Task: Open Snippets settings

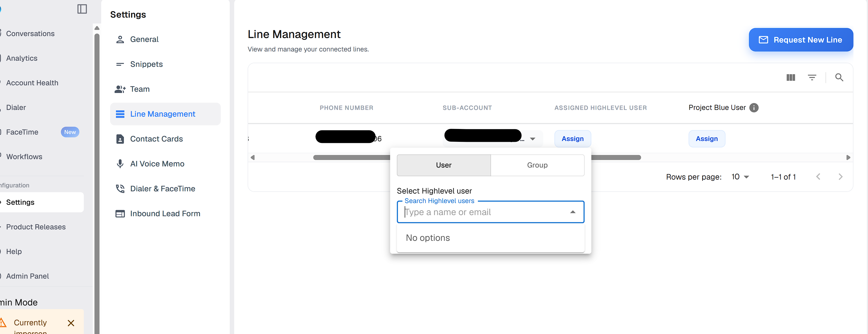Action: (165, 64)
